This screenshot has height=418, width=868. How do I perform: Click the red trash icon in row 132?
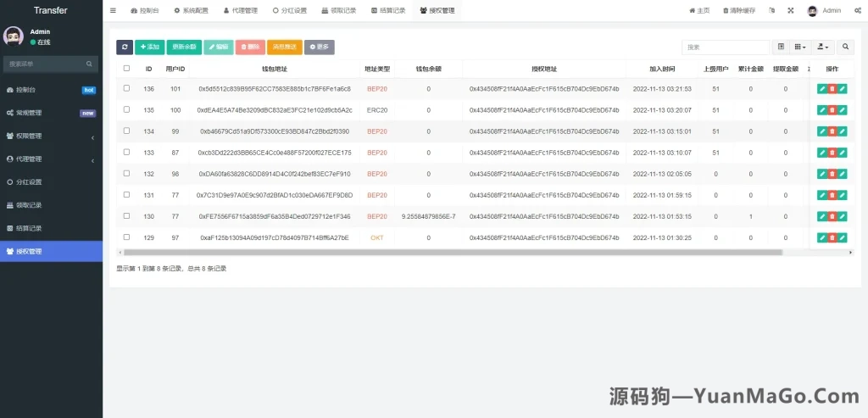pos(832,174)
